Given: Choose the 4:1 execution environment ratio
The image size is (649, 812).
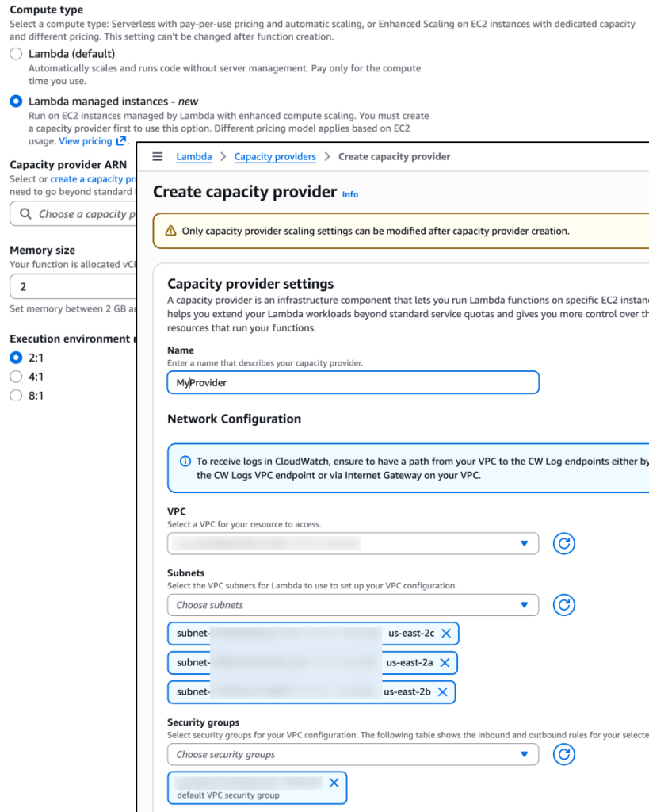Looking at the screenshot, I should tap(16, 376).
